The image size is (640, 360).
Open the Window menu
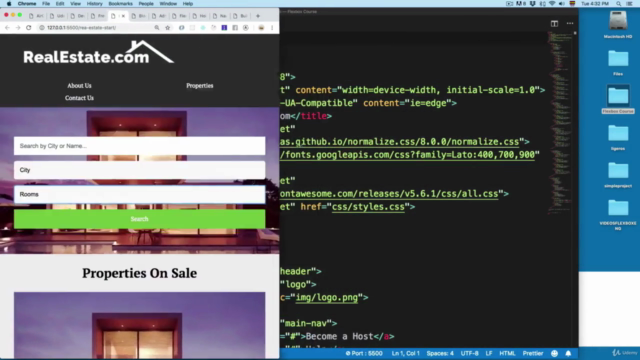pos(168,4)
